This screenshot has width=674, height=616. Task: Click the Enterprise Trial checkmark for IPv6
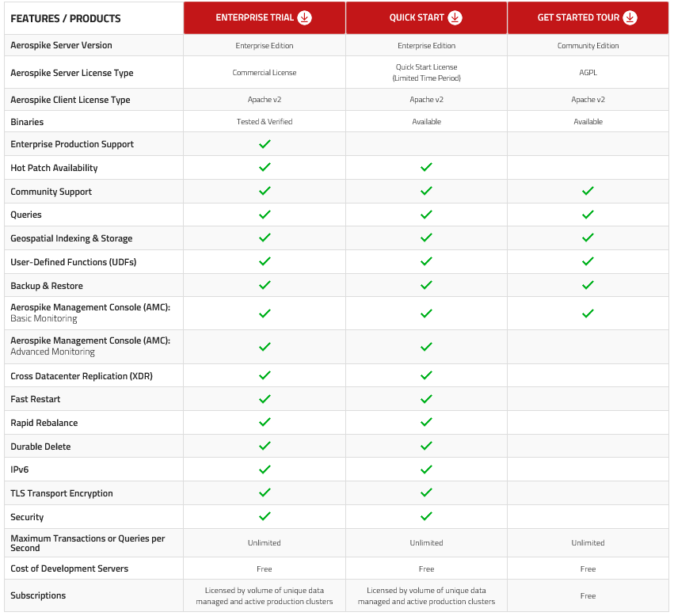[x=265, y=470]
